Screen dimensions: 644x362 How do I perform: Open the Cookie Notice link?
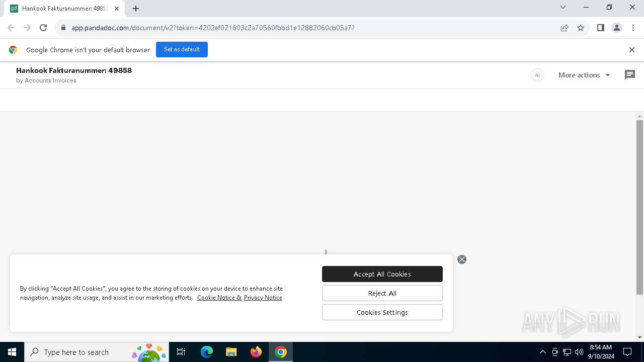[219, 298]
